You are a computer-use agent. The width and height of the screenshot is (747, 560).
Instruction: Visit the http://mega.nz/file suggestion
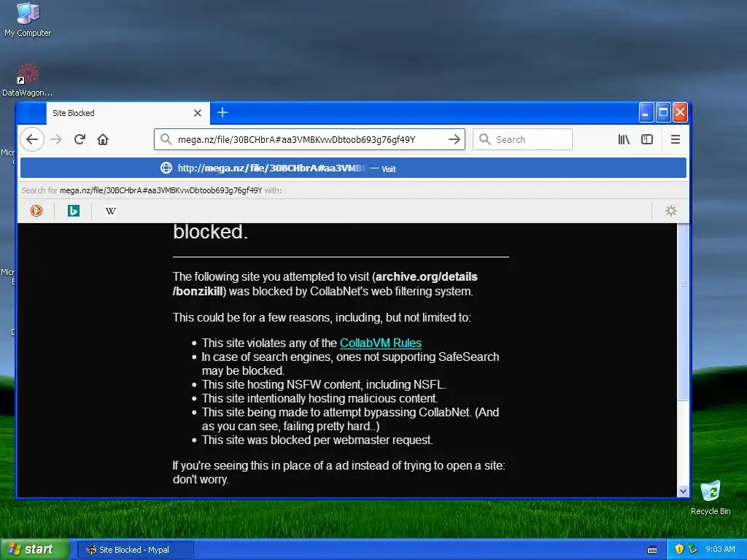coord(353,168)
